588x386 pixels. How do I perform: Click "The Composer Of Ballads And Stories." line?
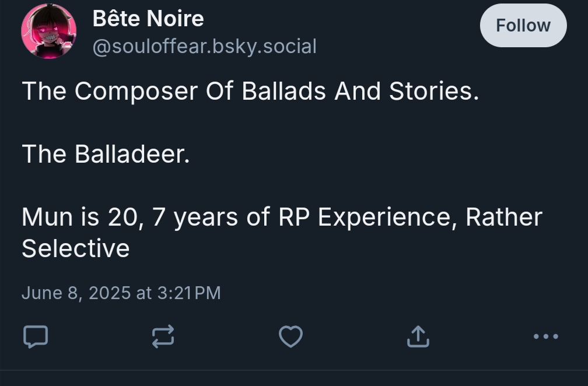[x=250, y=92]
